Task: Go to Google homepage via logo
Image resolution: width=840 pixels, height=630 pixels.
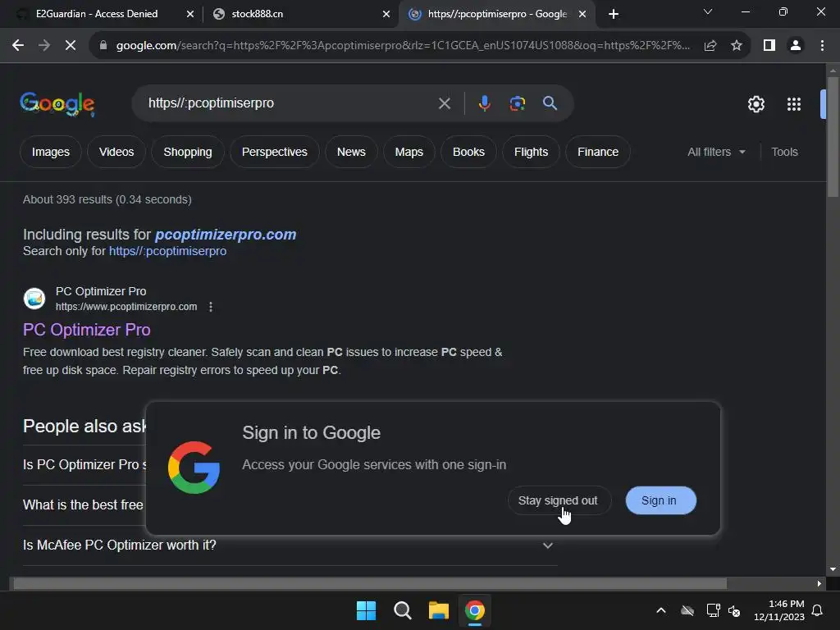Action: (57, 104)
